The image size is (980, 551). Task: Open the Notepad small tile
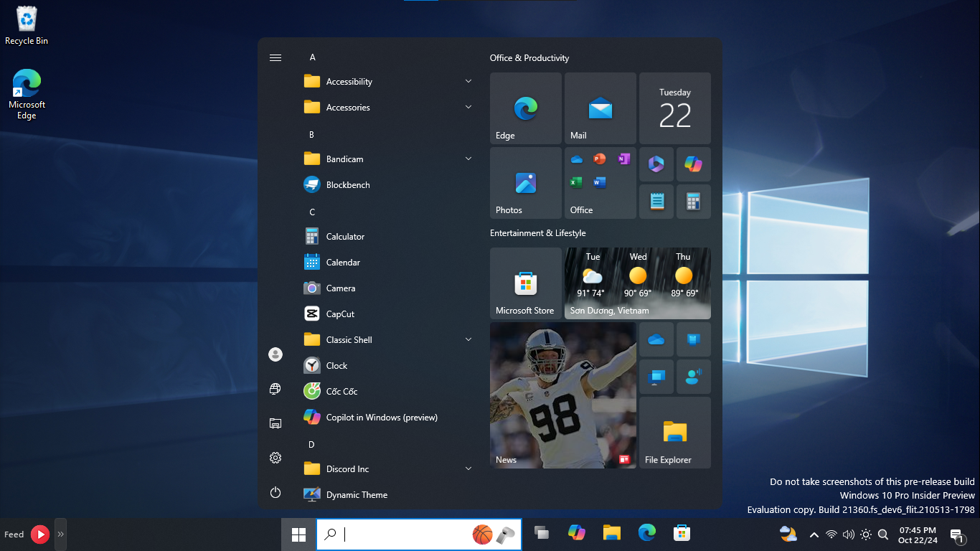(x=656, y=202)
